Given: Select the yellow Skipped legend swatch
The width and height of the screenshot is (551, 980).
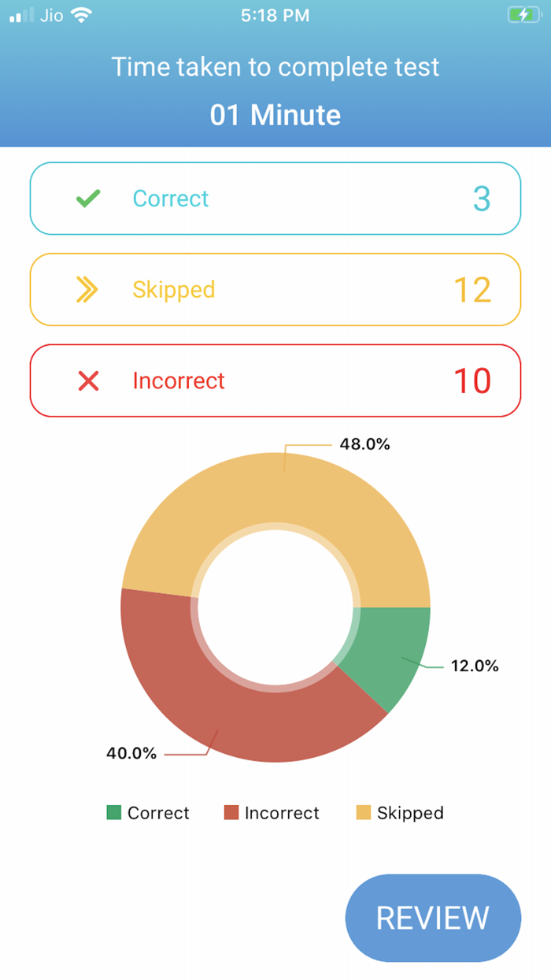Looking at the screenshot, I should pos(363,812).
